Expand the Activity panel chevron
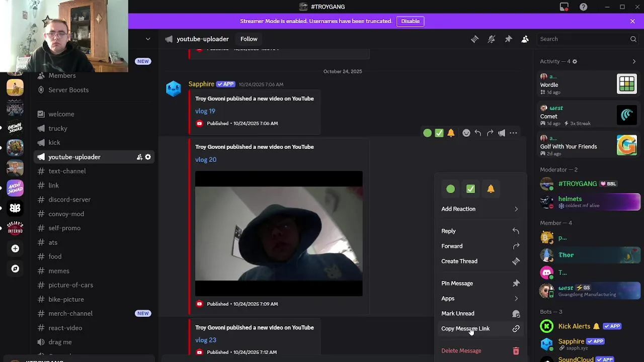Image resolution: width=644 pixels, height=362 pixels. click(634, 61)
